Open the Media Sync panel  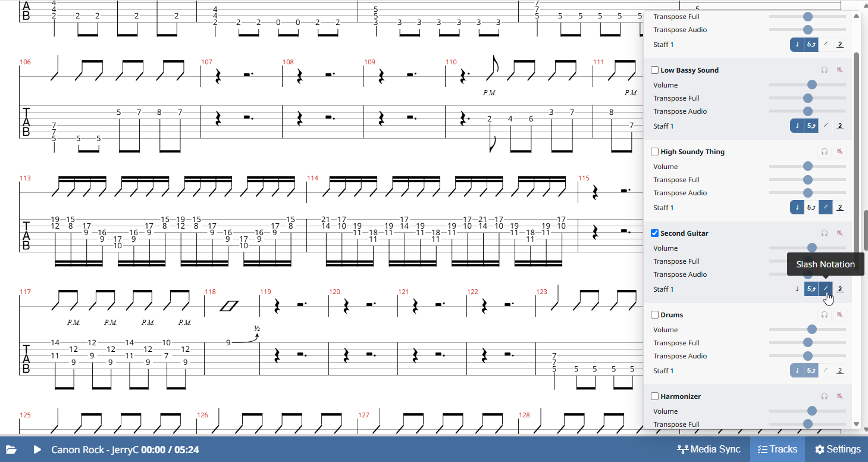pos(709,449)
